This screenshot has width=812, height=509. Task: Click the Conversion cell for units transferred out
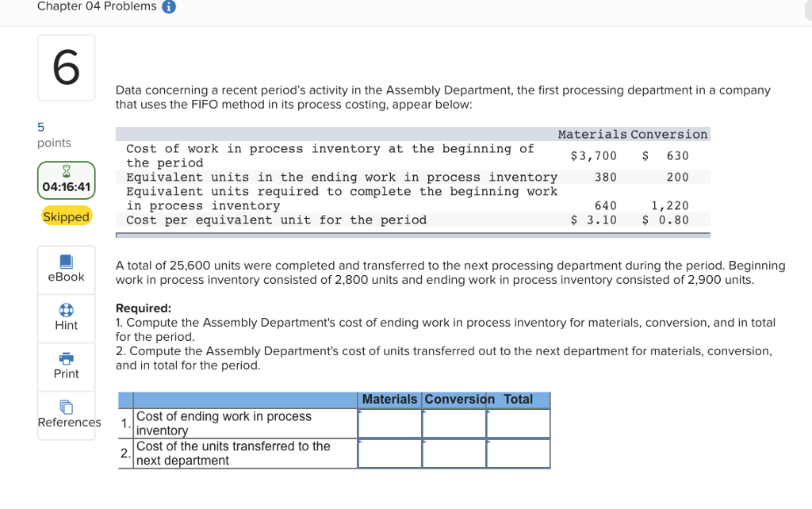click(454, 453)
